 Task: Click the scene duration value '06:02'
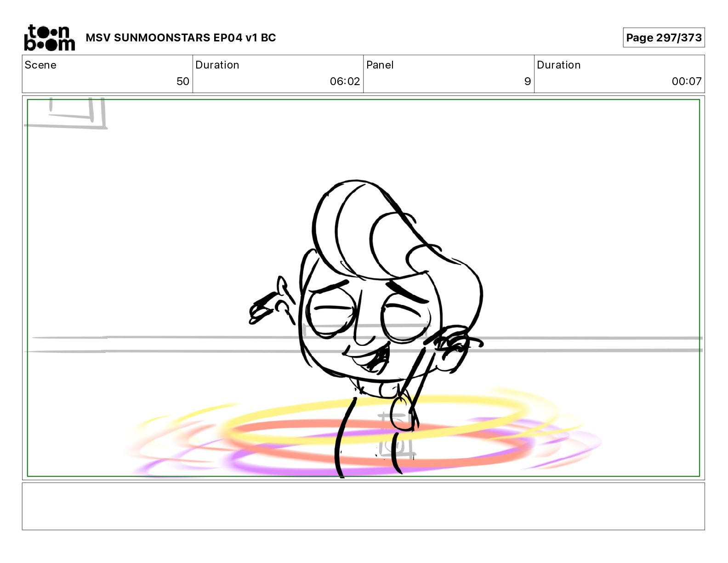pos(345,81)
